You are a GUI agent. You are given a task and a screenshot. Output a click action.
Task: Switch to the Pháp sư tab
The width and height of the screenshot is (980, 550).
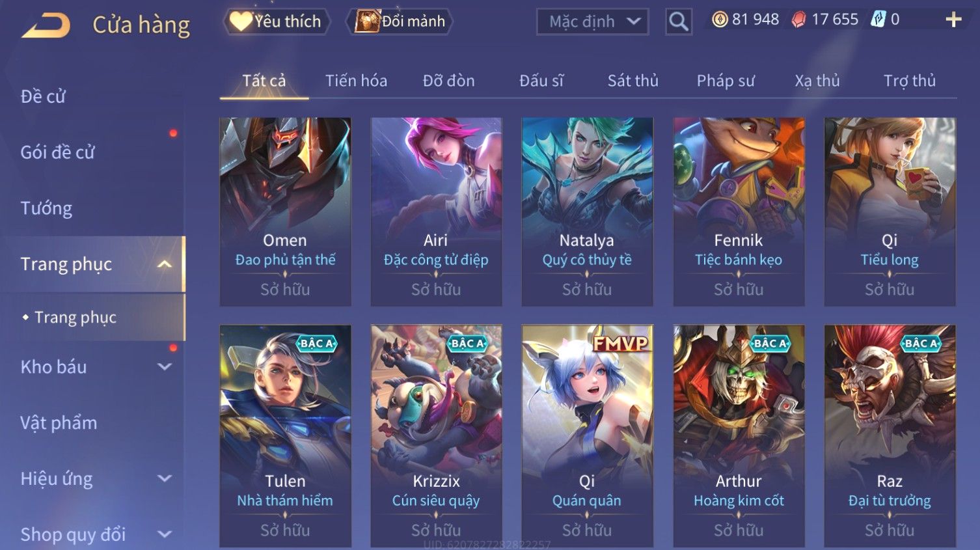[726, 81]
